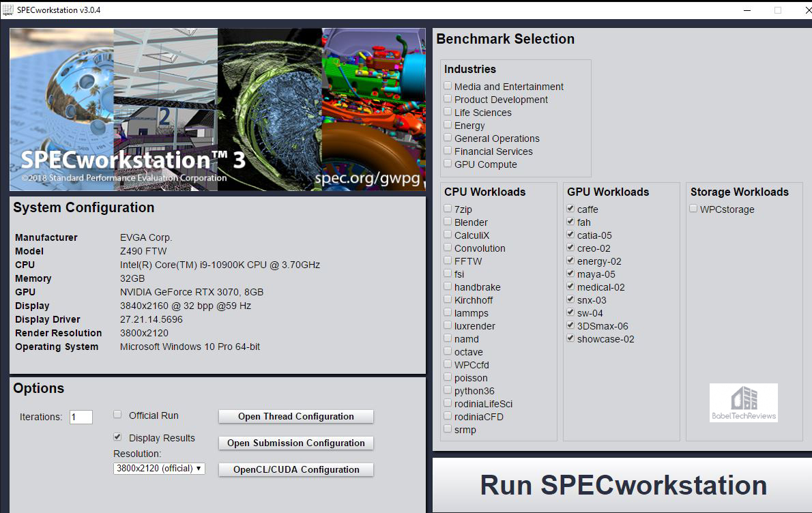812x513 pixels.
Task: Enable General Operations industry checkbox
Action: tap(448, 138)
